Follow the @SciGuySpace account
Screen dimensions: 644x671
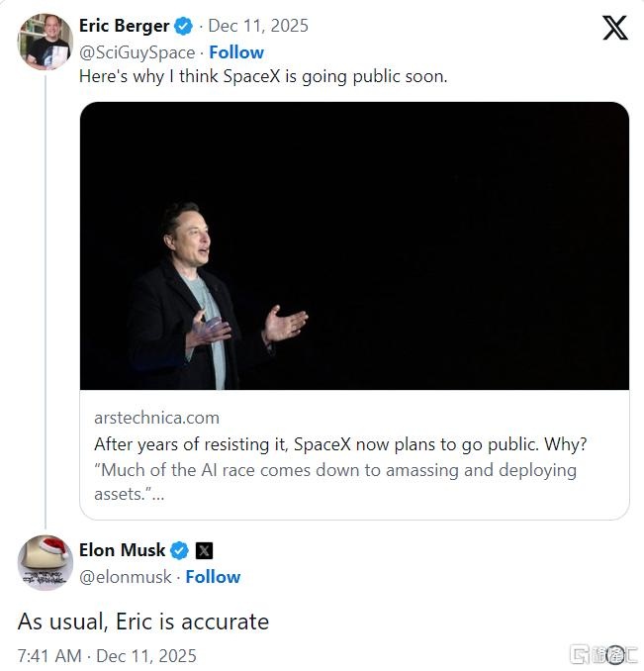[x=236, y=51]
